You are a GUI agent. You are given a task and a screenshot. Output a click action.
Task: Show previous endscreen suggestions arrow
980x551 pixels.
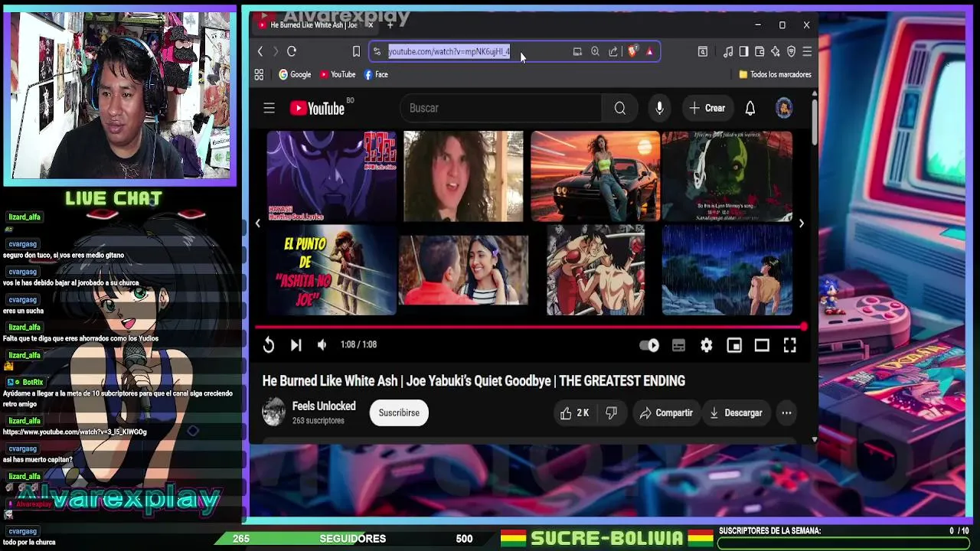point(258,223)
